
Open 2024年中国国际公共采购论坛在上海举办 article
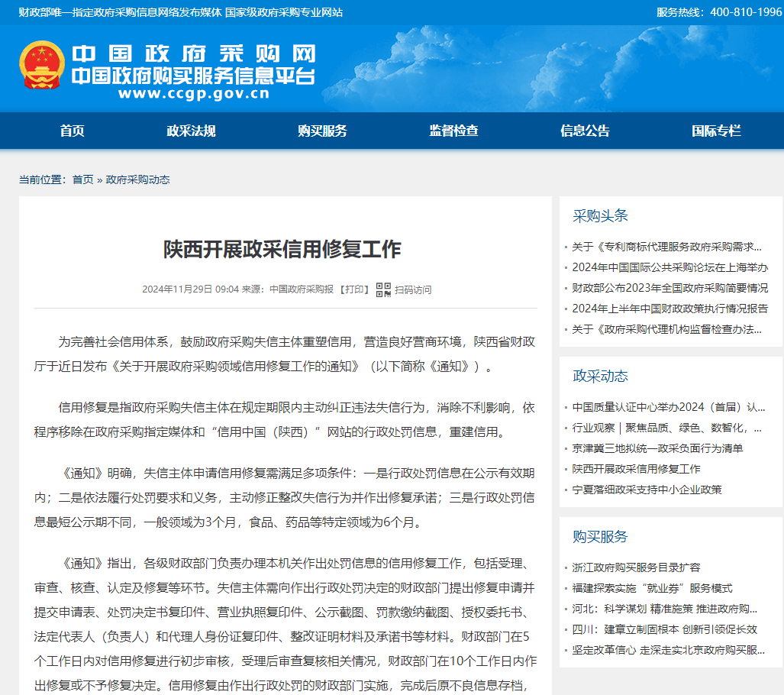tap(670, 268)
